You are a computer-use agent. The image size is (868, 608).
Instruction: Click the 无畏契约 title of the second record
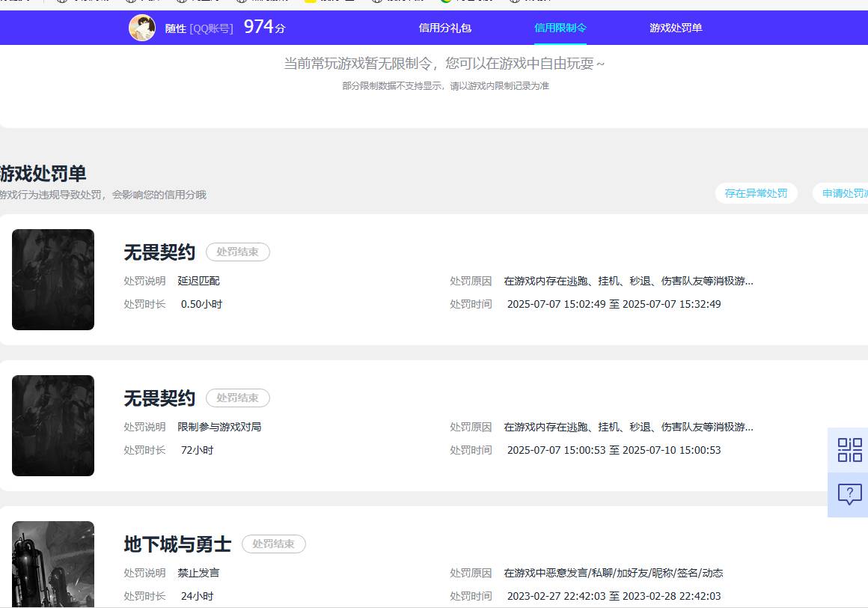(159, 398)
